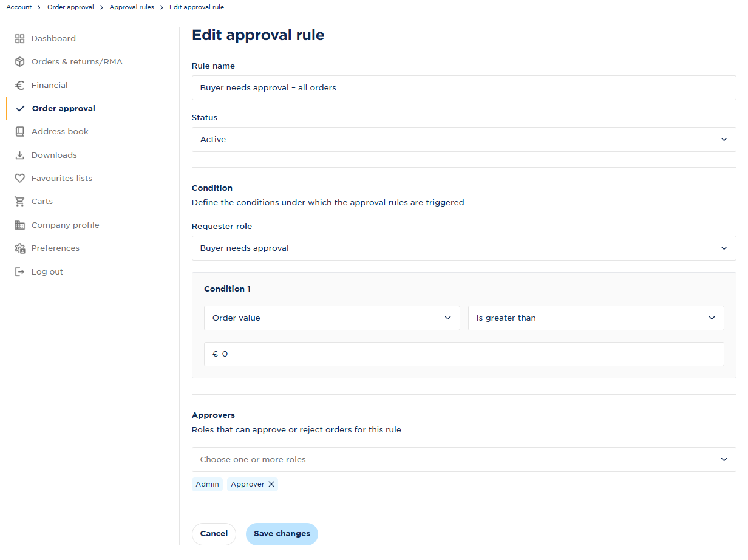Open the Carts sidebar item
This screenshot has width=748, height=560.
point(42,202)
